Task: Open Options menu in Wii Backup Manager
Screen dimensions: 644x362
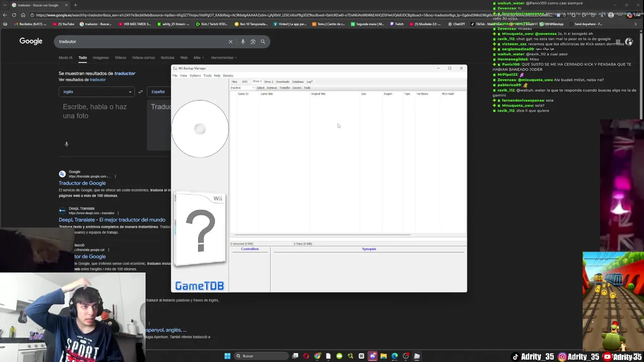Action: point(195,75)
